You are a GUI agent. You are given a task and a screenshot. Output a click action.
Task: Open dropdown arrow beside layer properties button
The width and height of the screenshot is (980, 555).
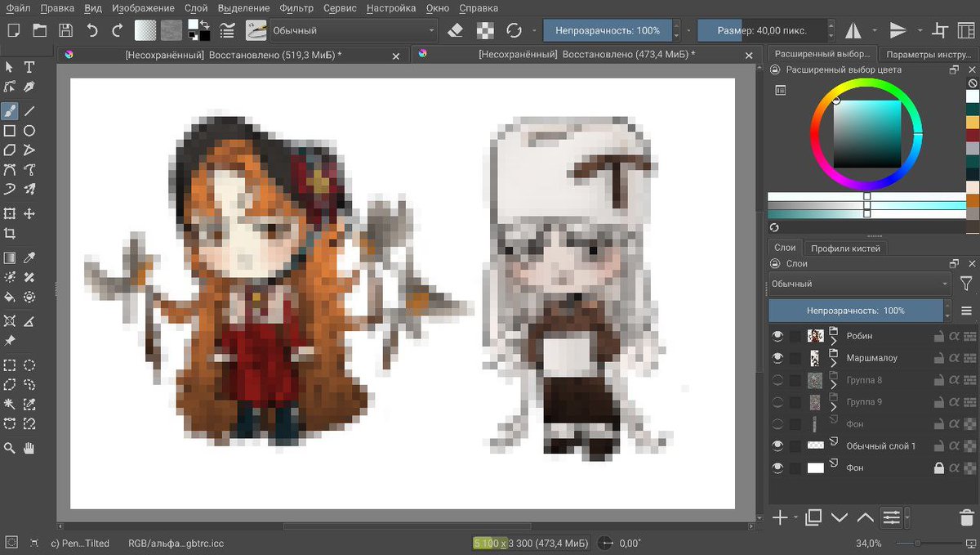[x=907, y=517]
